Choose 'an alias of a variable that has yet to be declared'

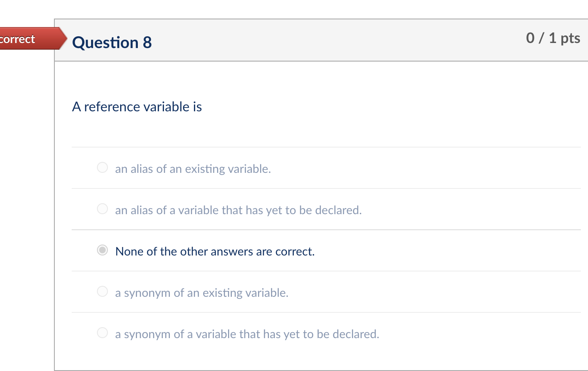[x=102, y=209]
